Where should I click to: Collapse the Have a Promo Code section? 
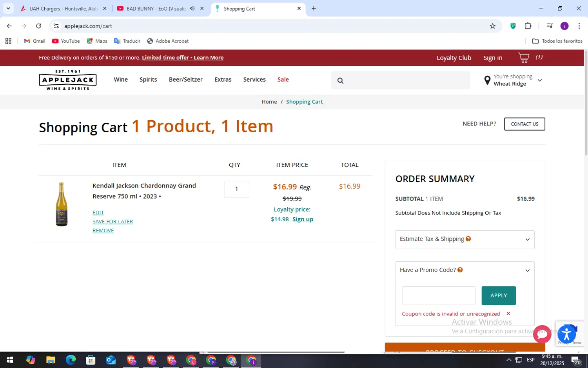(465, 270)
